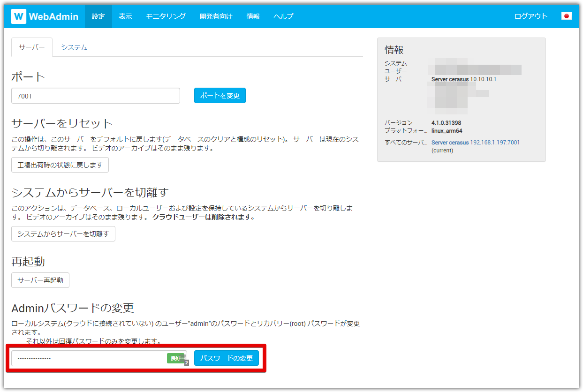Click the Adminパスワードの変更 heading
Screen dimensions: 583x392
[x=73, y=308]
